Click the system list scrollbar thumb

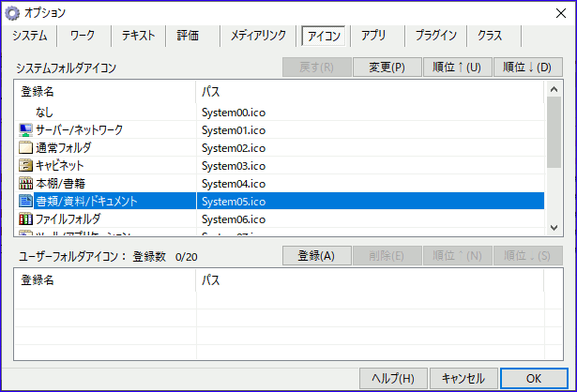[x=554, y=132]
